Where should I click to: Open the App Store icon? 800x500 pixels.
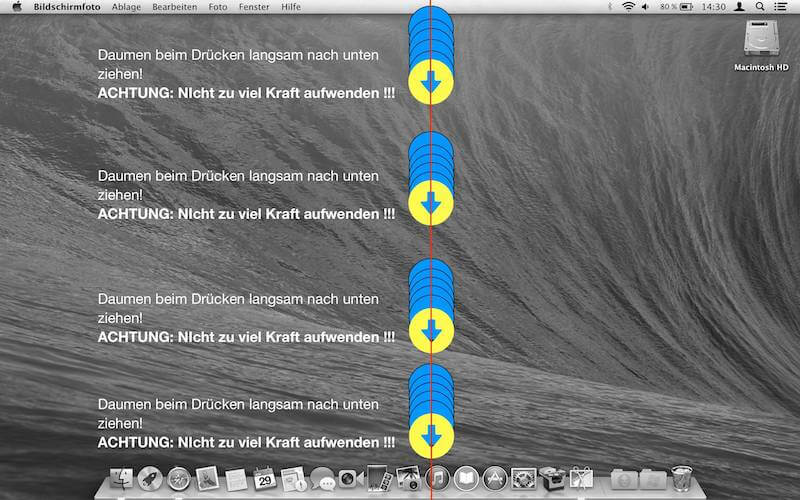coord(495,479)
